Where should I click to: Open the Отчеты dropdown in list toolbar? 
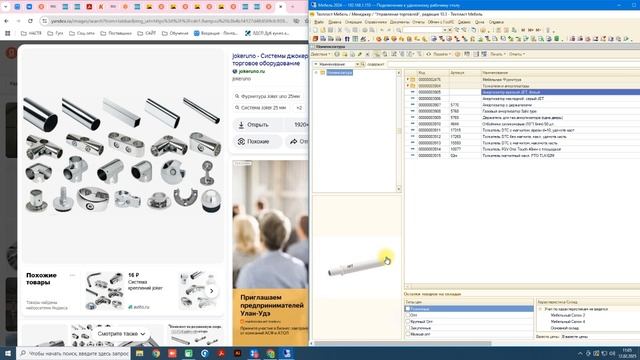[516, 54]
